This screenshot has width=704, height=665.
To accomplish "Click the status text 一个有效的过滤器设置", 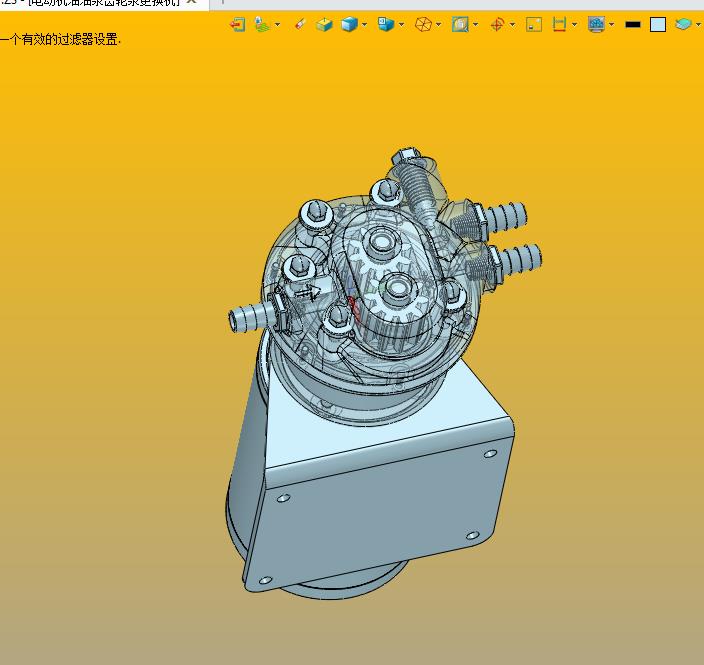I will 60,40.
